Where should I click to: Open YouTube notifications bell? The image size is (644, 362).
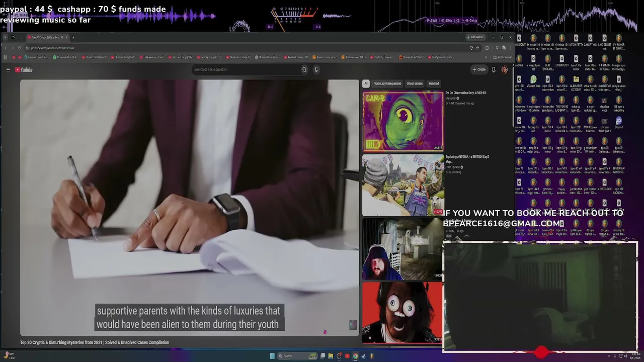494,70
